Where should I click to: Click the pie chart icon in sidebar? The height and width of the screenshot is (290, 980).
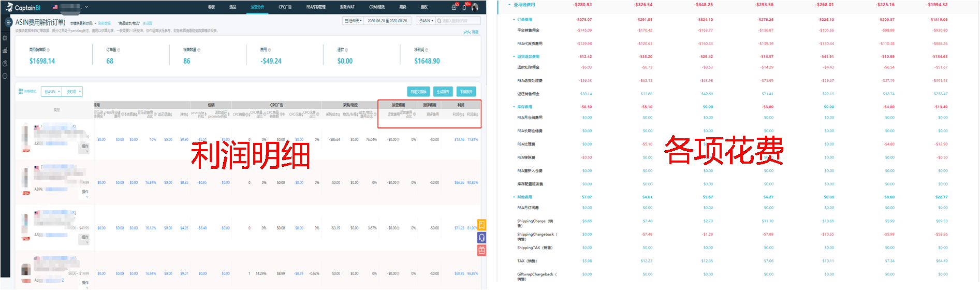pos(5,63)
